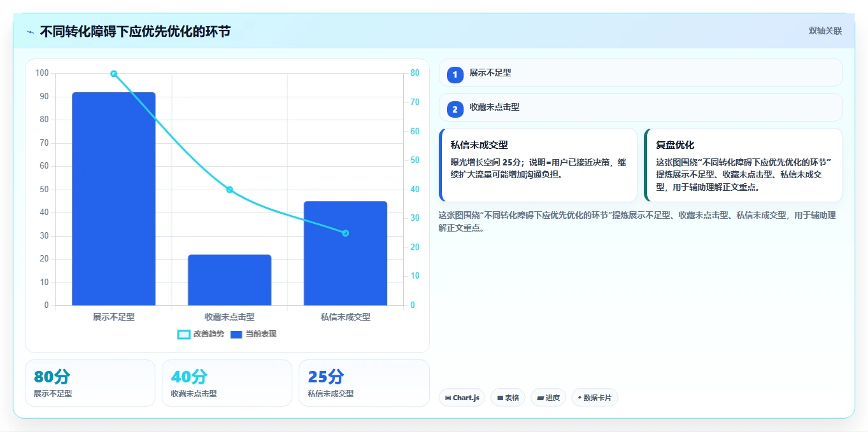868x432 pixels.
Task: Click the 表格 tag chip
Action: click(x=508, y=398)
